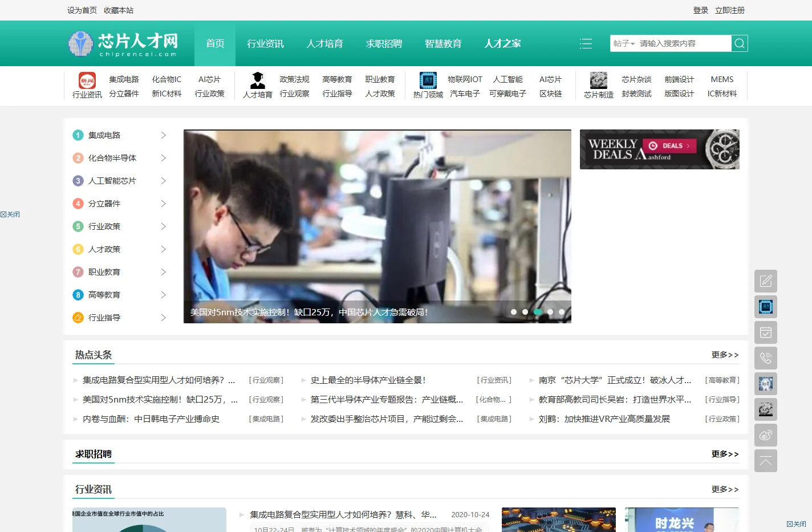The width and height of the screenshot is (812, 532).
Task: Click the search magnifier button
Action: coord(740,43)
